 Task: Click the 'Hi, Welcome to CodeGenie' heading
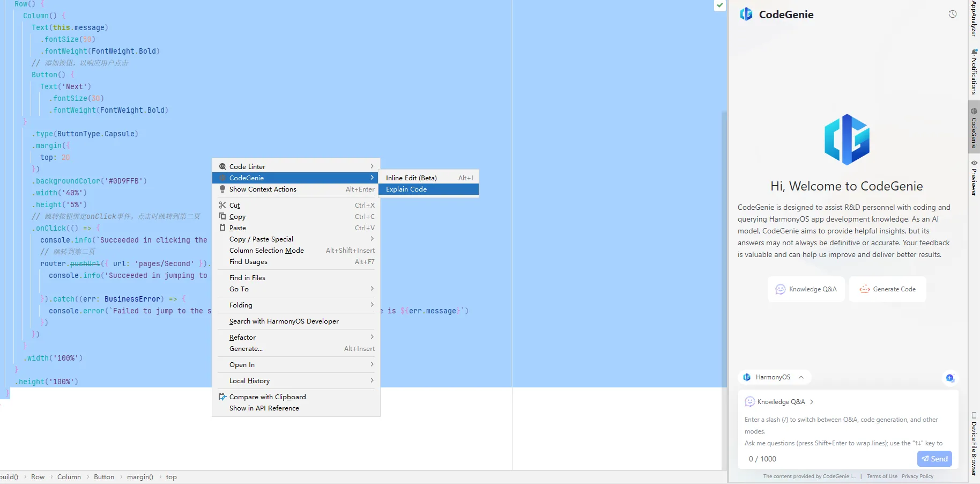[x=847, y=186]
